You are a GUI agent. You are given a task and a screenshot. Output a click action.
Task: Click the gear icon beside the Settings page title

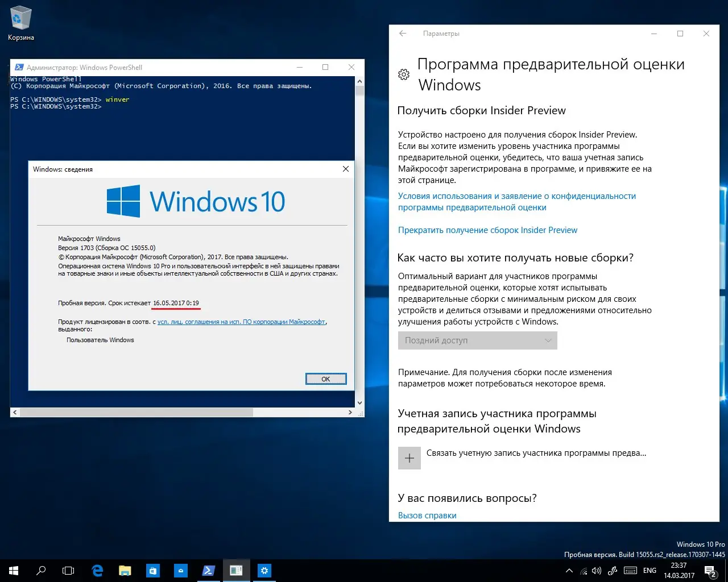[x=404, y=74]
